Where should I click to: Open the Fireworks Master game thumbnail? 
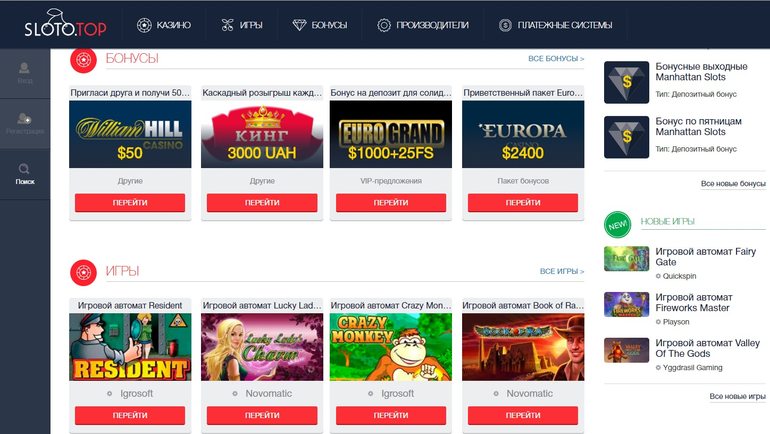click(627, 304)
